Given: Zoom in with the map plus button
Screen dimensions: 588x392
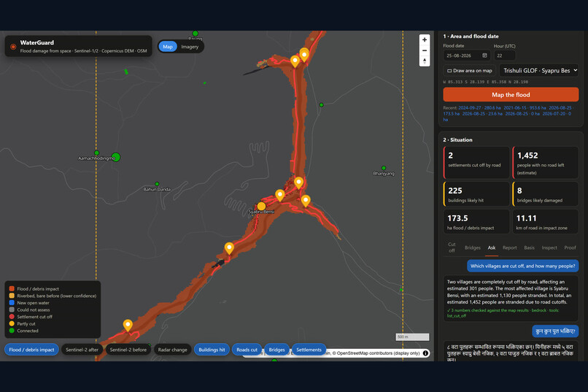Looking at the screenshot, I should point(424,39).
